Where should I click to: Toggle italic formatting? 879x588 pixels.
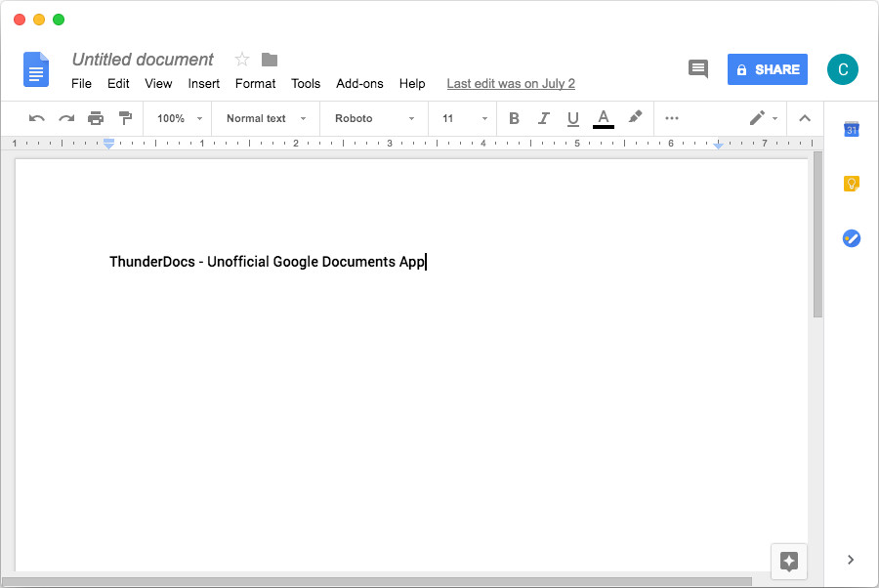pos(543,118)
